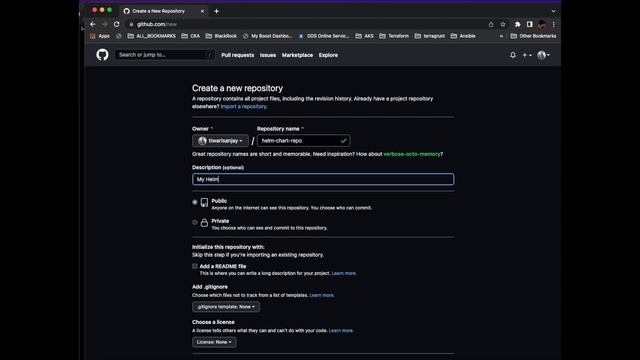
Task: Click the Search or jump to field
Action: tap(165, 55)
